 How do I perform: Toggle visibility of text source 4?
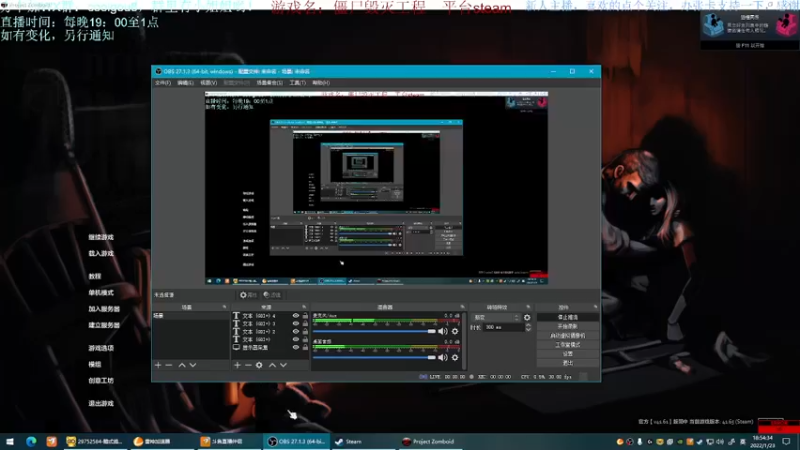[295, 316]
